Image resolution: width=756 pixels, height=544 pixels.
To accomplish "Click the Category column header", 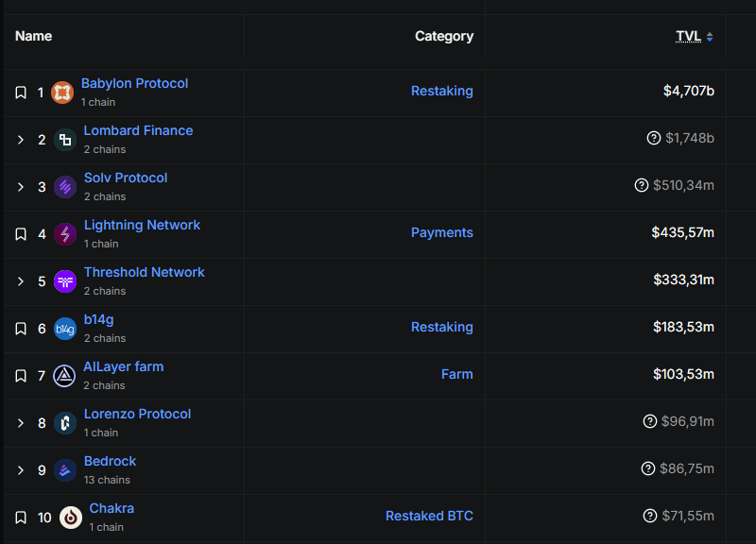I will [x=444, y=36].
